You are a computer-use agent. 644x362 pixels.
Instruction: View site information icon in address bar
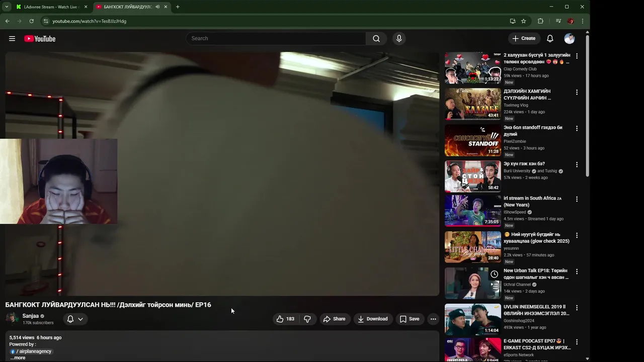pos(45,21)
